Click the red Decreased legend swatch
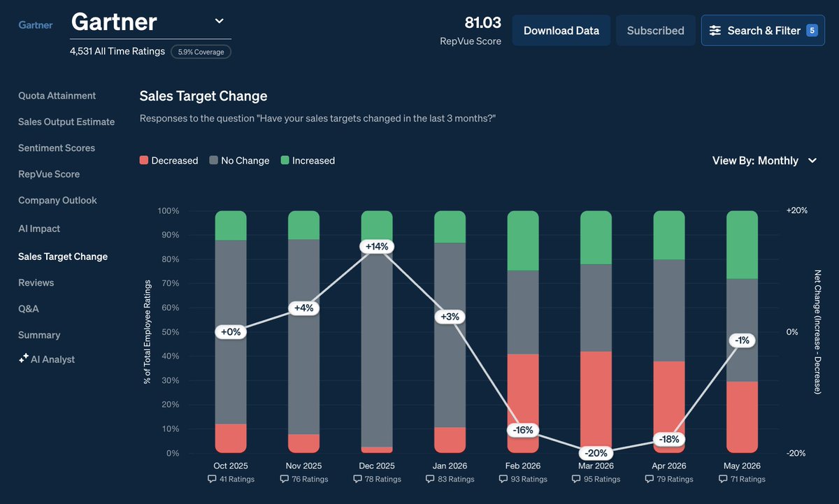The height and width of the screenshot is (504, 839). click(x=144, y=161)
